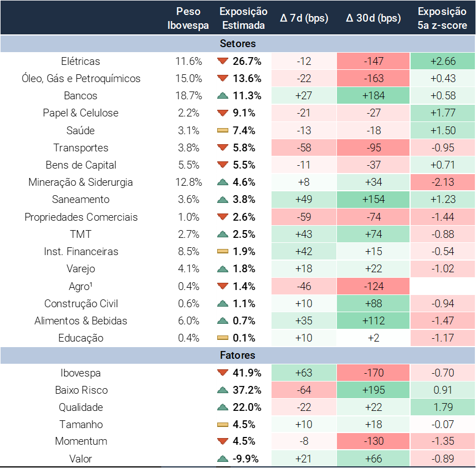476x468 pixels.
Task: Click the red down arrow in the +2.66 z-score row
Action: 223,61
